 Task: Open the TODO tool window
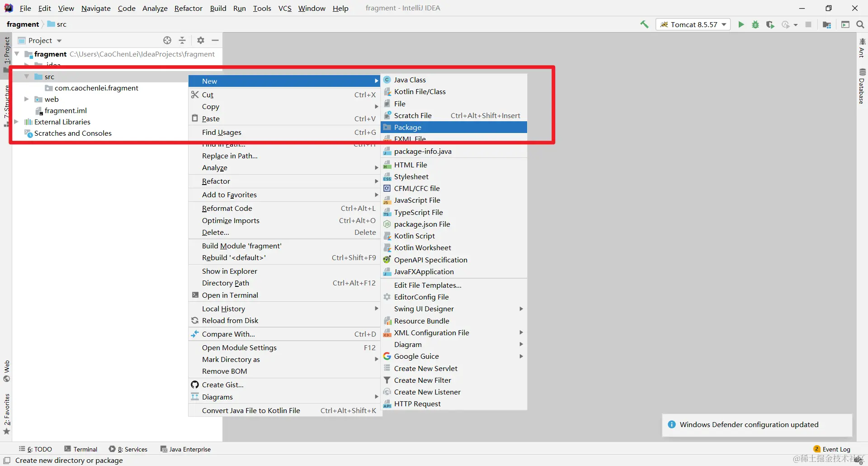(x=35, y=449)
